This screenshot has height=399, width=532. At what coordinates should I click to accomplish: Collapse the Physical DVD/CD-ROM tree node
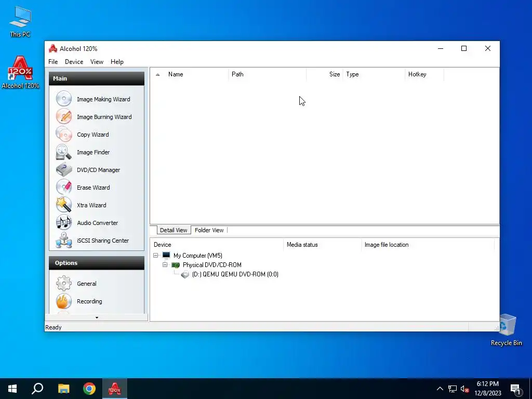pyautogui.click(x=165, y=264)
